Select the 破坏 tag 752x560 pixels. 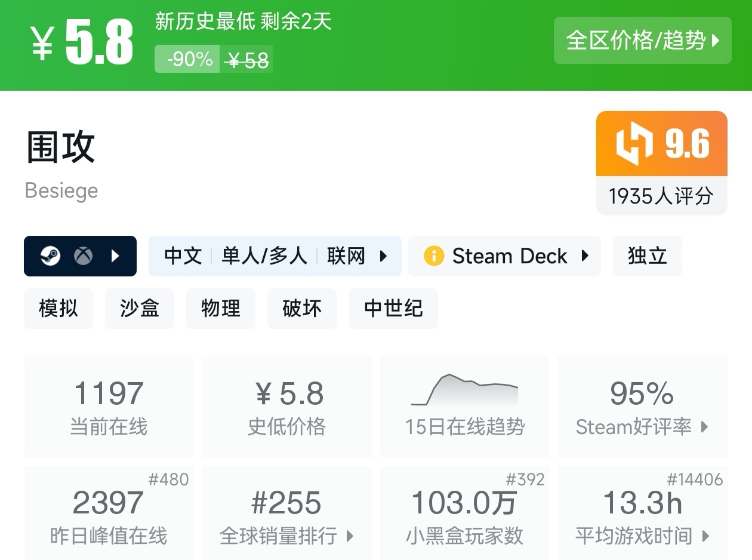tap(302, 309)
